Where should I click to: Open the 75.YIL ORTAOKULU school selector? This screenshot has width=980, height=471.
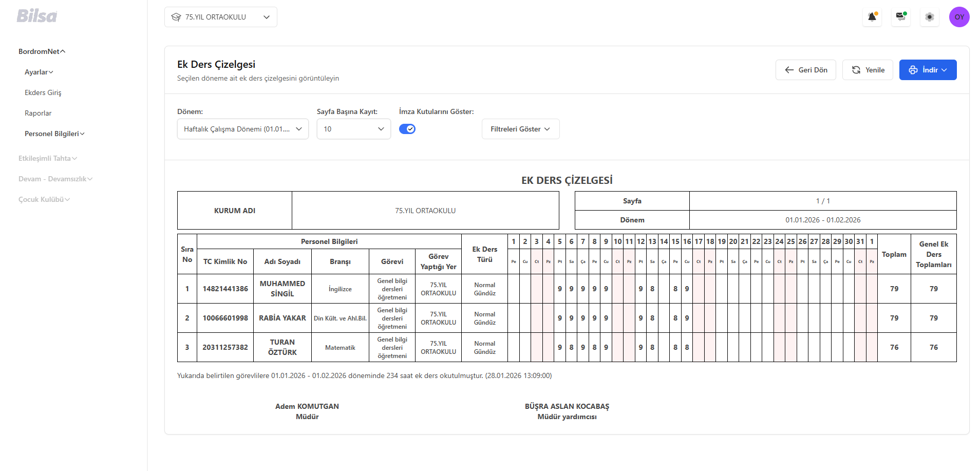(x=221, y=17)
